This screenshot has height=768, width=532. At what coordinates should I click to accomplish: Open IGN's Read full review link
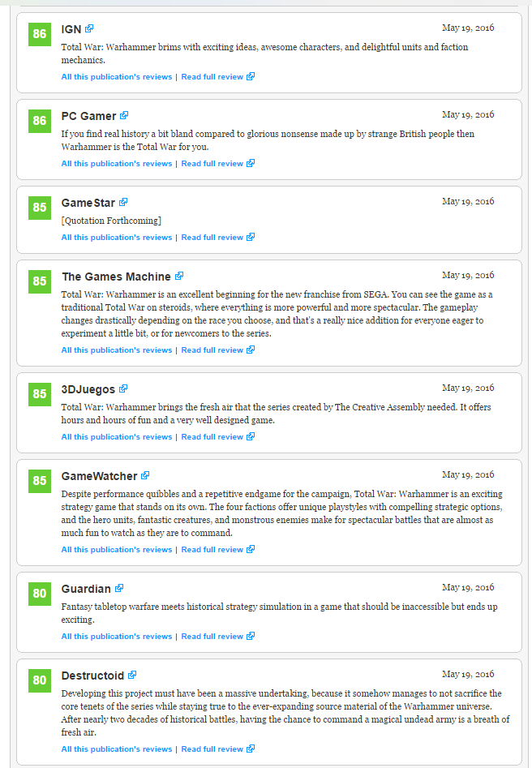218,76
